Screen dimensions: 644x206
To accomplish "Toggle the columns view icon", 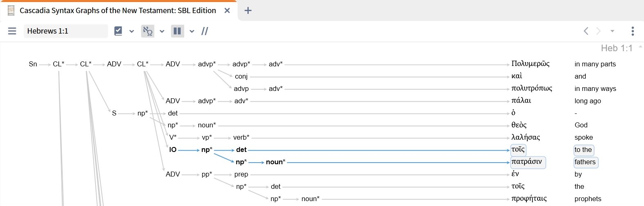I will tap(177, 31).
